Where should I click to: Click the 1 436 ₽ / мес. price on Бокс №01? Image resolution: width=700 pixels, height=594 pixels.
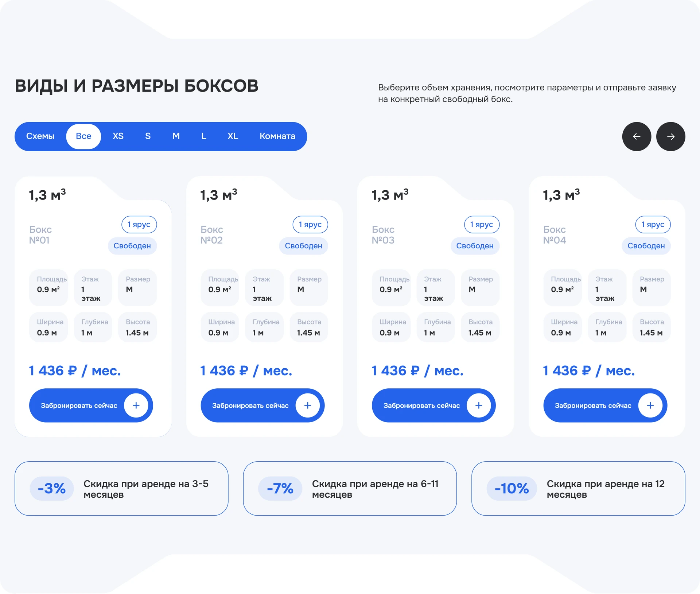coord(75,371)
